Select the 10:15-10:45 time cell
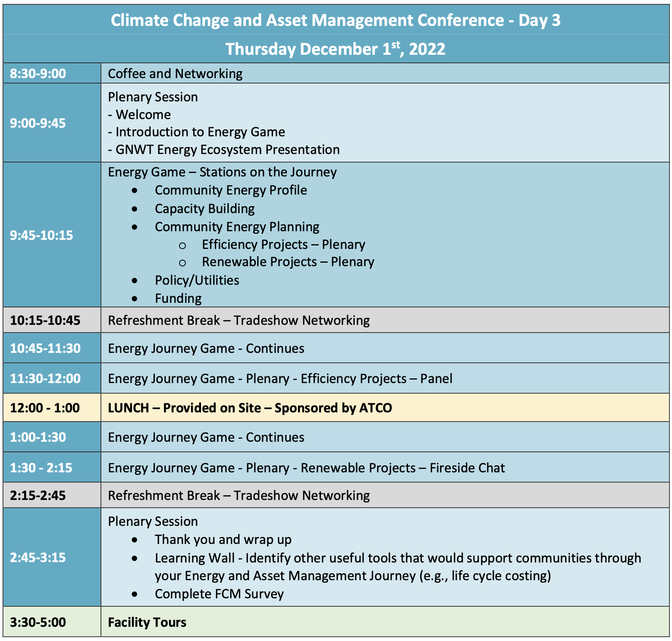 point(45,320)
